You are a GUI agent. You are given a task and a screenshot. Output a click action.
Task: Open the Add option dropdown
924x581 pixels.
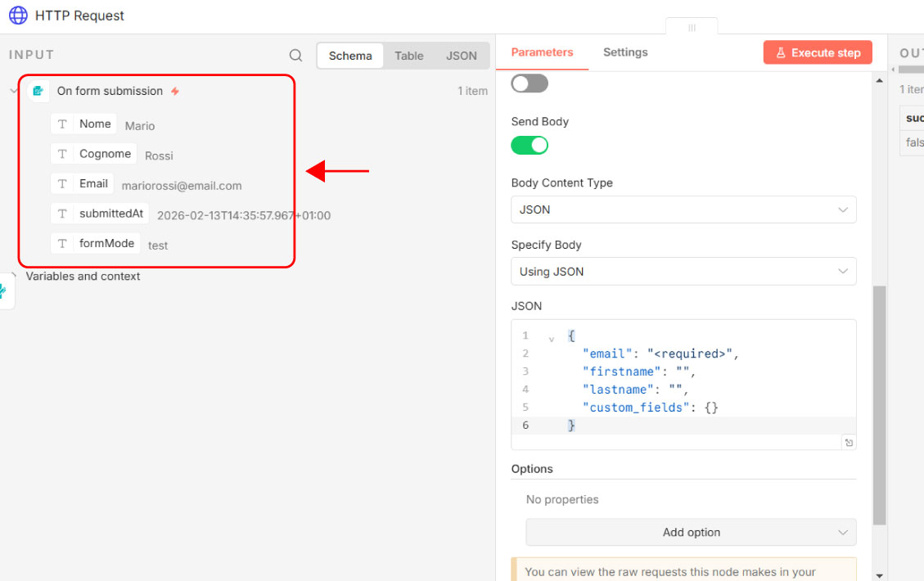tap(691, 533)
